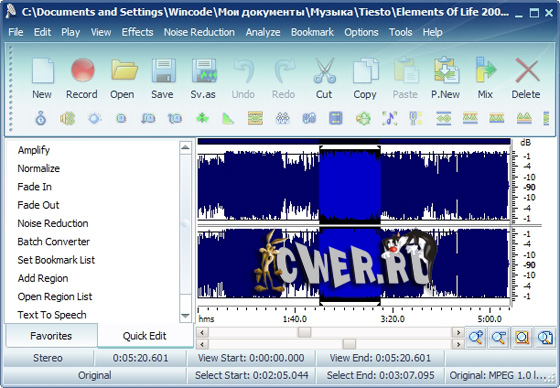Click the down arrow of the side list scrollbar
Screen dimensions: 560x388
185,315
